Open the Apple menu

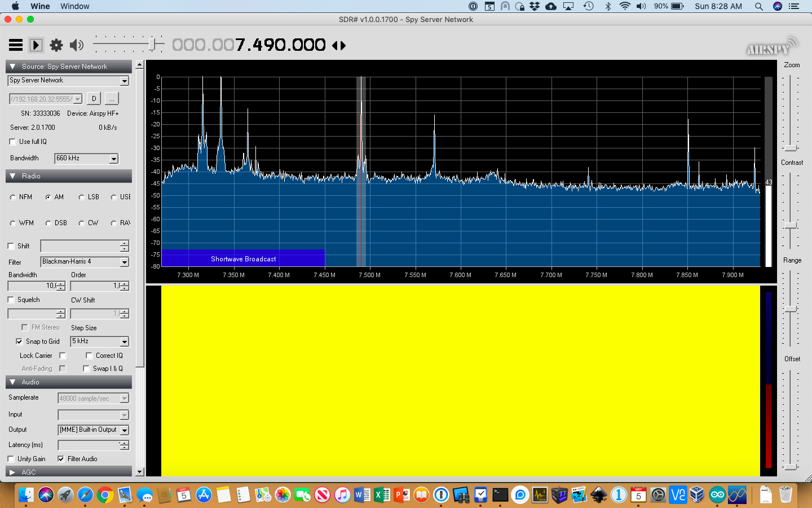point(15,6)
